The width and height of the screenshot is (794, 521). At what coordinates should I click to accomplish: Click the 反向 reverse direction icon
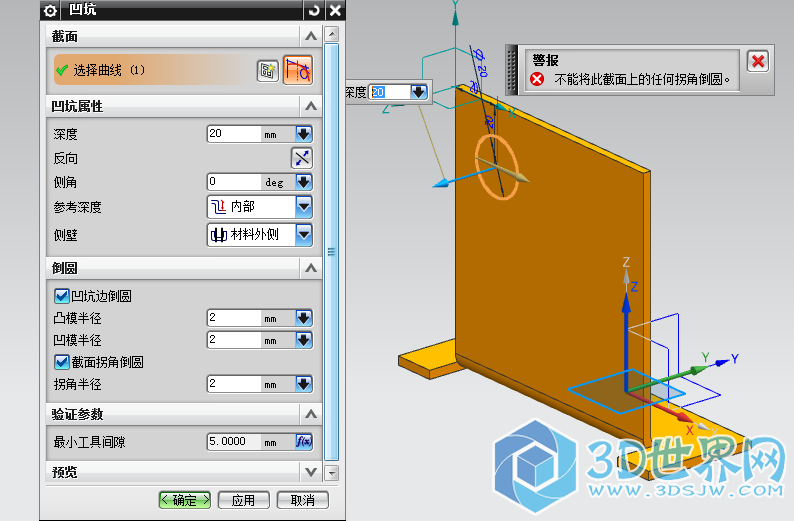pyautogui.click(x=302, y=158)
